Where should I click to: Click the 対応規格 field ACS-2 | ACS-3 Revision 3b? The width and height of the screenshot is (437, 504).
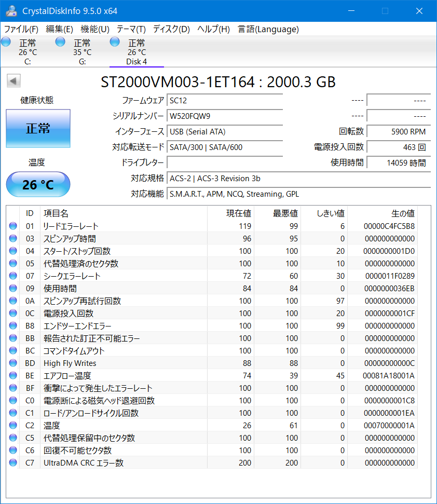(x=298, y=179)
